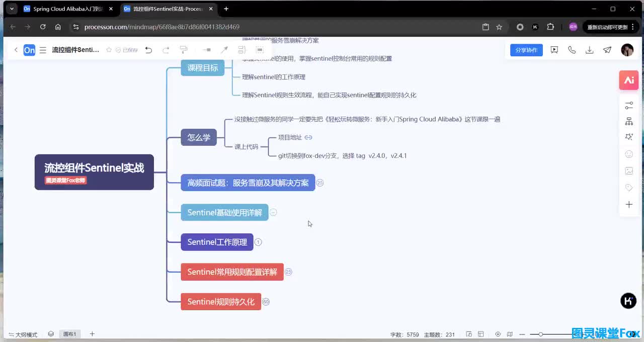Select the root topic 流控组件Sentinel实战
The width and height of the screenshot is (644, 342).
(x=94, y=172)
